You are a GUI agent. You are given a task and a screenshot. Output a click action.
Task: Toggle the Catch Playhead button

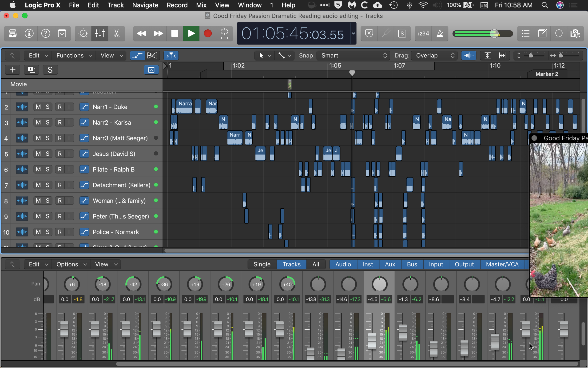171,56
